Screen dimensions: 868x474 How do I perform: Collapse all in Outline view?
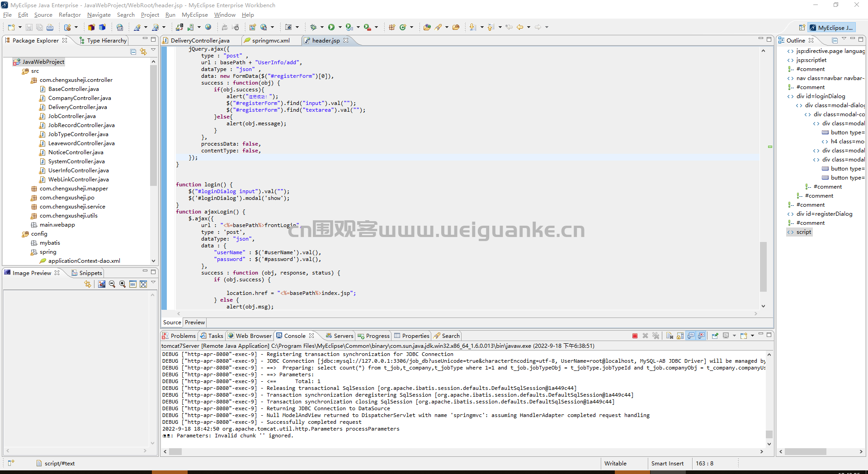click(x=835, y=40)
